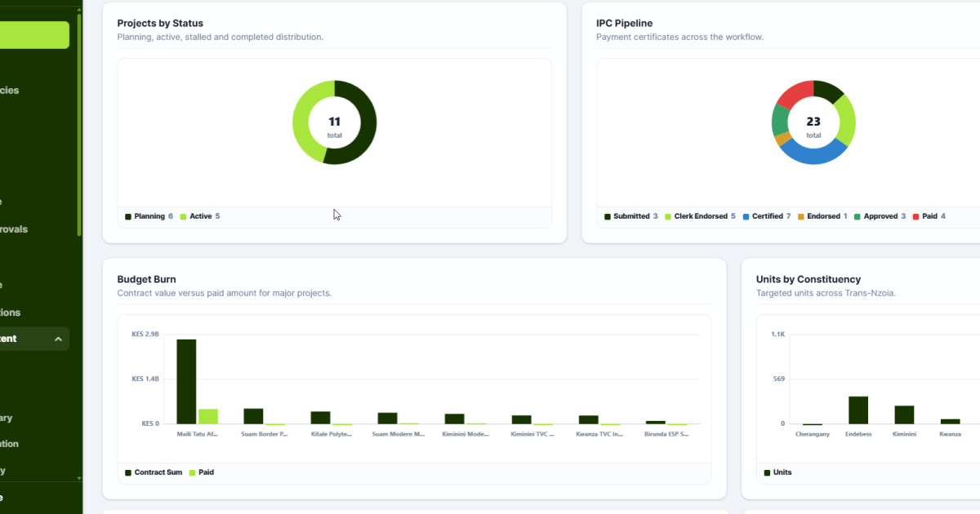The width and height of the screenshot is (980, 514).
Task: Collapse the expanded sidebar section chevron
Action: click(x=58, y=339)
